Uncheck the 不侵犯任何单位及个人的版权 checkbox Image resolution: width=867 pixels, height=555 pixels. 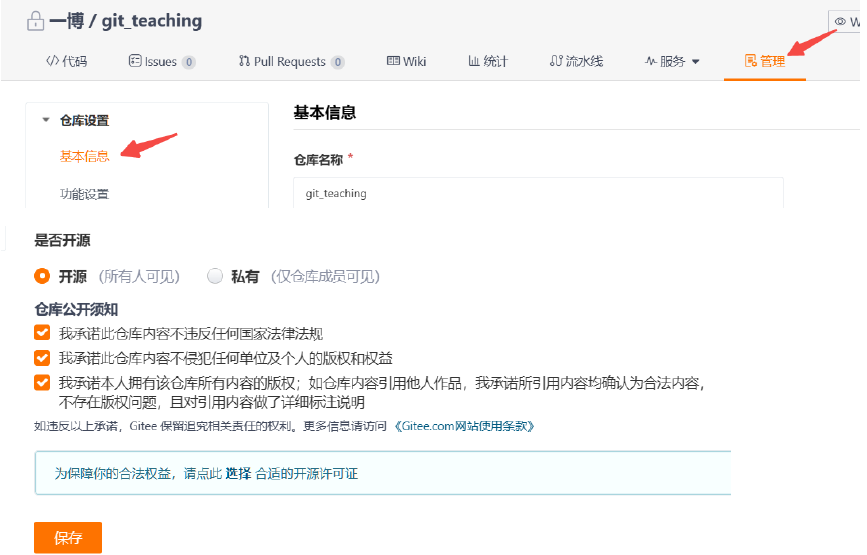pos(42,358)
